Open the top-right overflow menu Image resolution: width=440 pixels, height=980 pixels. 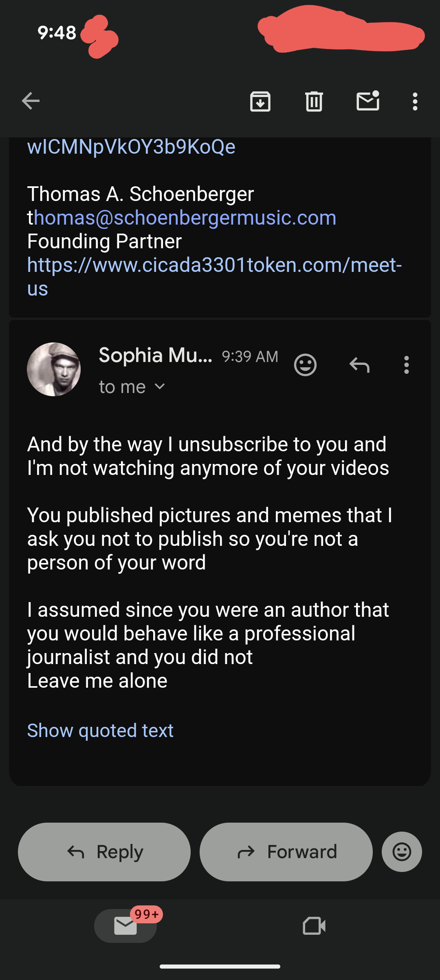(415, 101)
